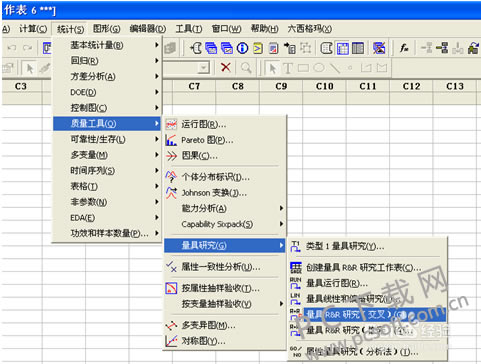The image size is (481, 364).
Task: Expand 按变量抽样验收(V) submenu
Action: tap(225, 304)
